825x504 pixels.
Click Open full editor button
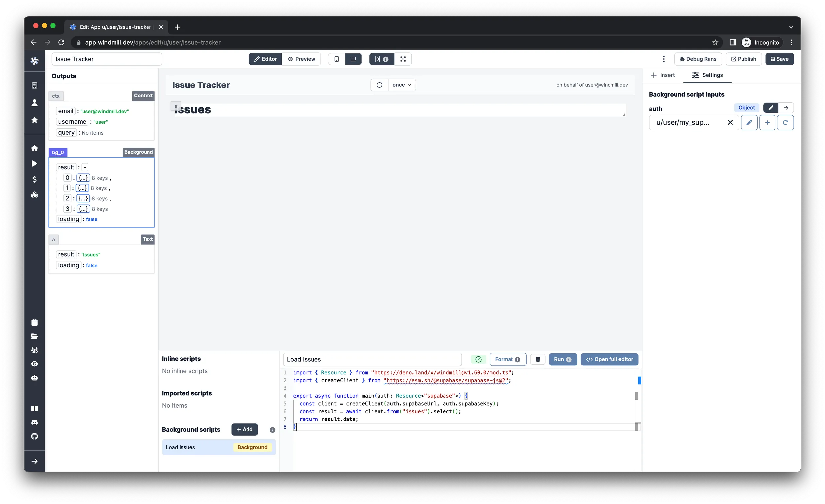tap(610, 359)
